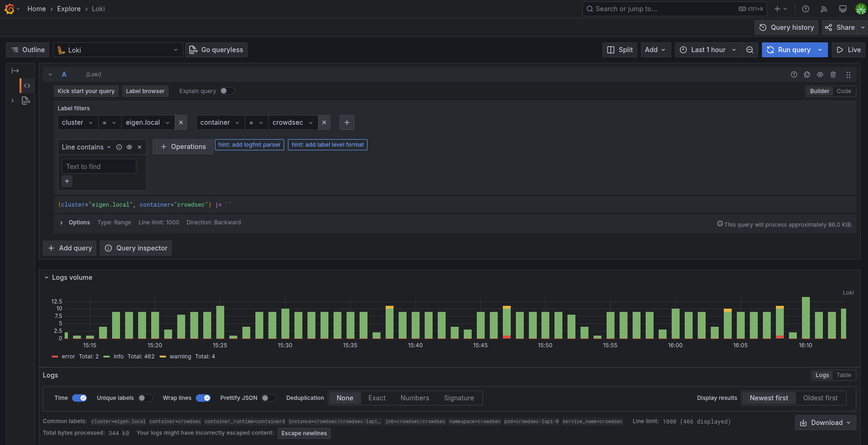Image resolution: width=868 pixels, height=445 pixels.
Task: Click the Search or jump to field
Action: [674, 9]
